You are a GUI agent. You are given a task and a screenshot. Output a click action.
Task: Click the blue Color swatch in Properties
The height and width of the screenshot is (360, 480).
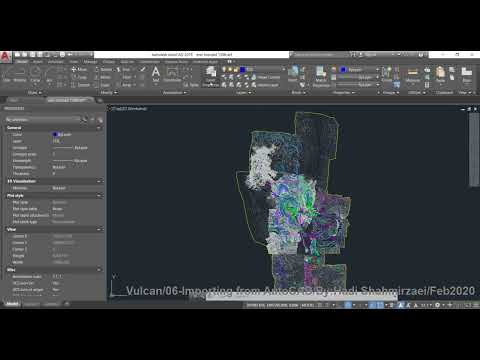coord(55,134)
